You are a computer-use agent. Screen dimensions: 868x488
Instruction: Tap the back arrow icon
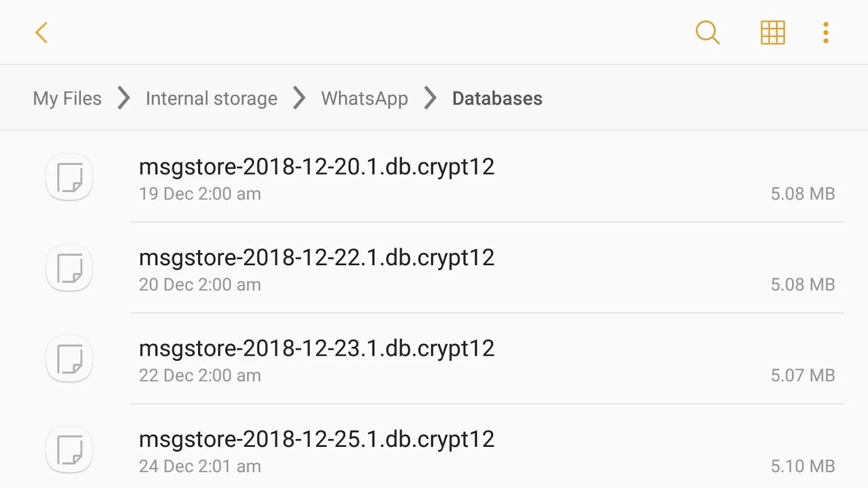click(42, 33)
